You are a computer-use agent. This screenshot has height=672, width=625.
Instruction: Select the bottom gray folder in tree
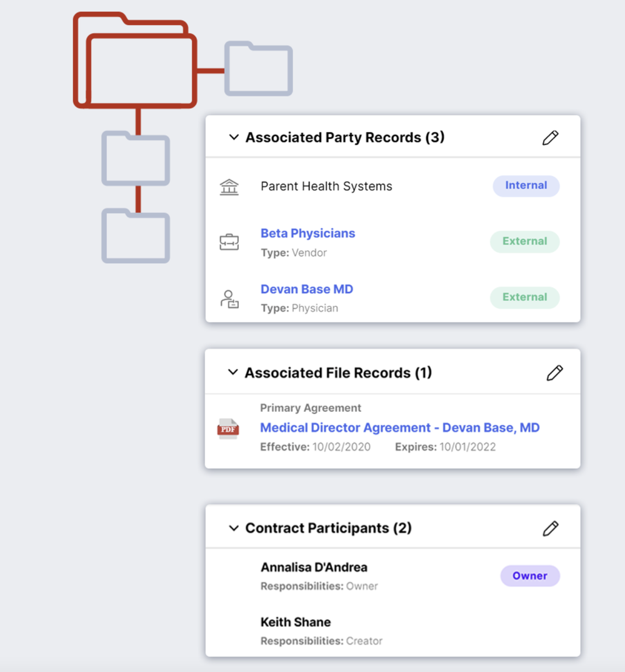(x=136, y=236)
